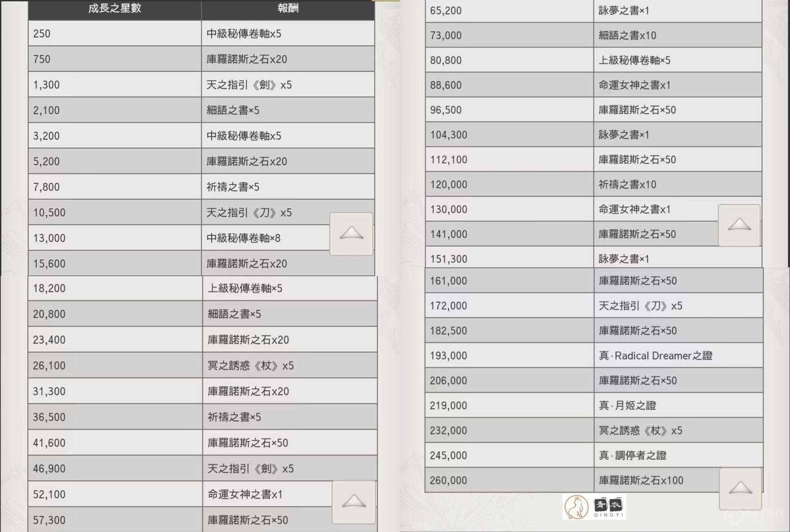
Task: Select the 5,200 star count cell
Action: click(x=114, y=162)
